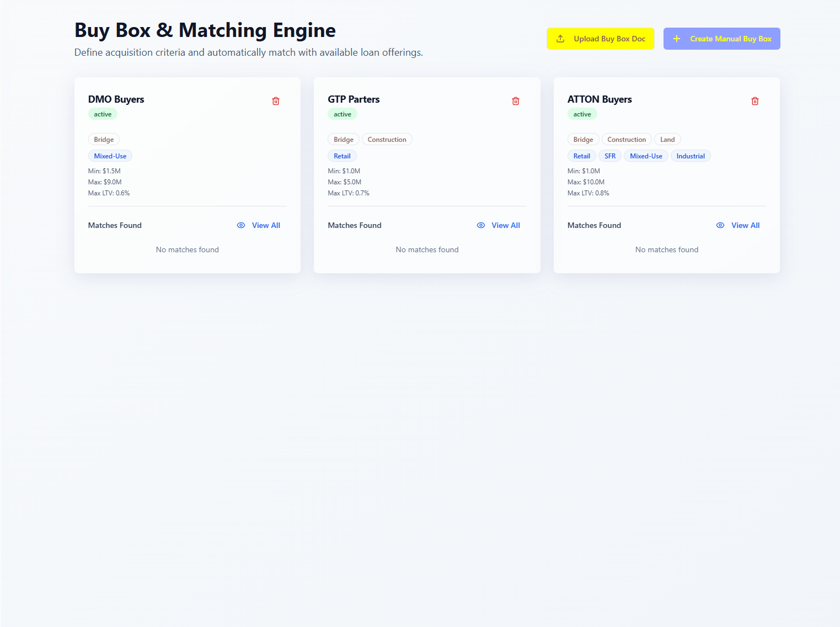The height and width of the screenshot is (627, 840).
Task: Open View All for ATTON Buyers matches
Action: pyautogui.click(x=745, y=225)
